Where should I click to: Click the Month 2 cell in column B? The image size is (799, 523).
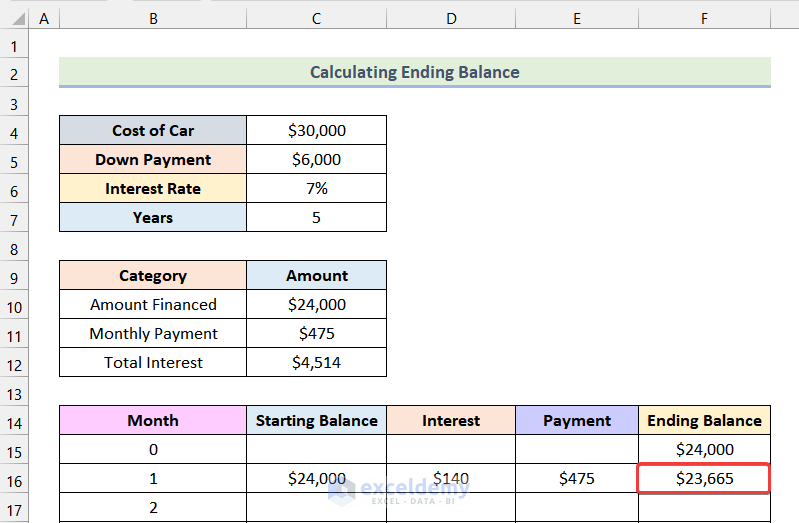tap(153, 508)
